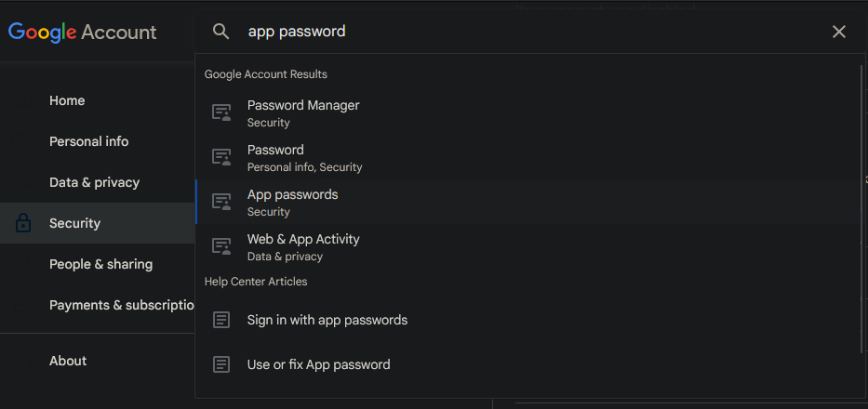The image size is (868, 409).
Task: Choose the Web & App Activity result
Action: click(303, 240)
